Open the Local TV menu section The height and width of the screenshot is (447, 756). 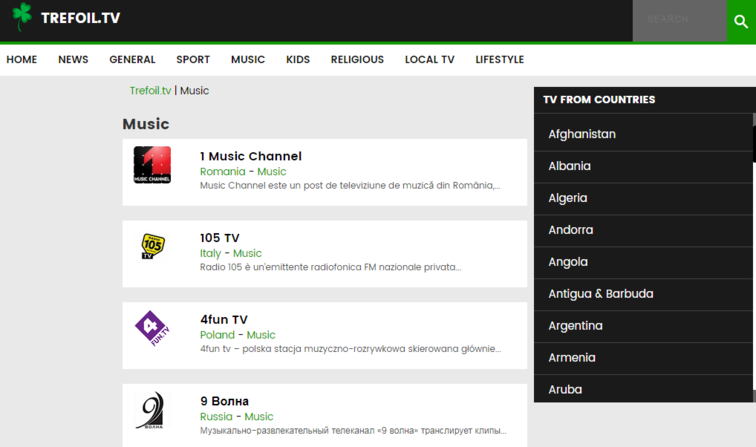point(429,60)
